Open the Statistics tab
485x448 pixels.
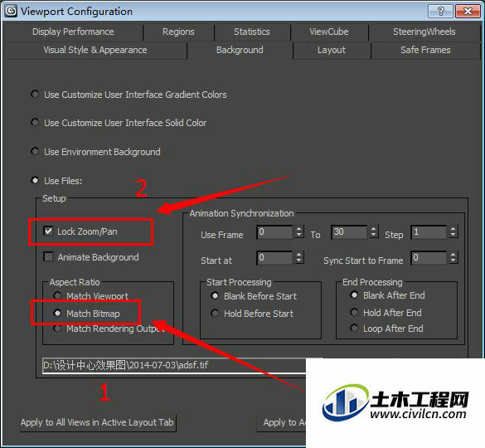coord(252,32)
